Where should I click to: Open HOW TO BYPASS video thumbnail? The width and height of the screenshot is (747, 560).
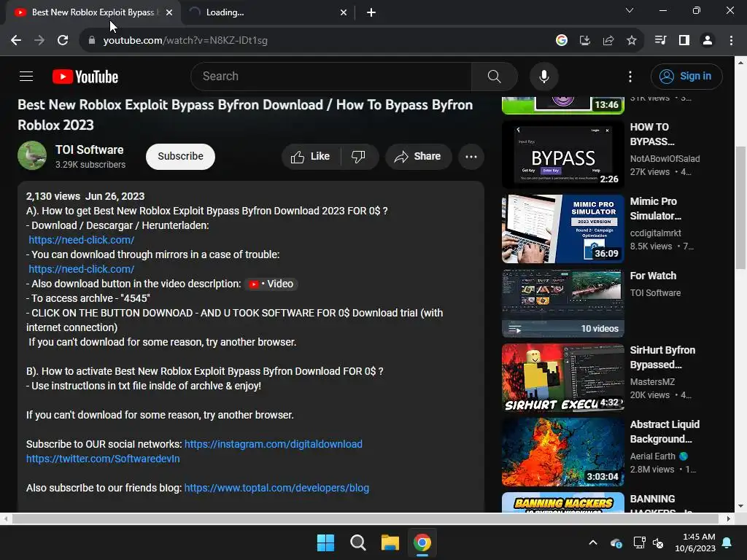tap(562, 155)
